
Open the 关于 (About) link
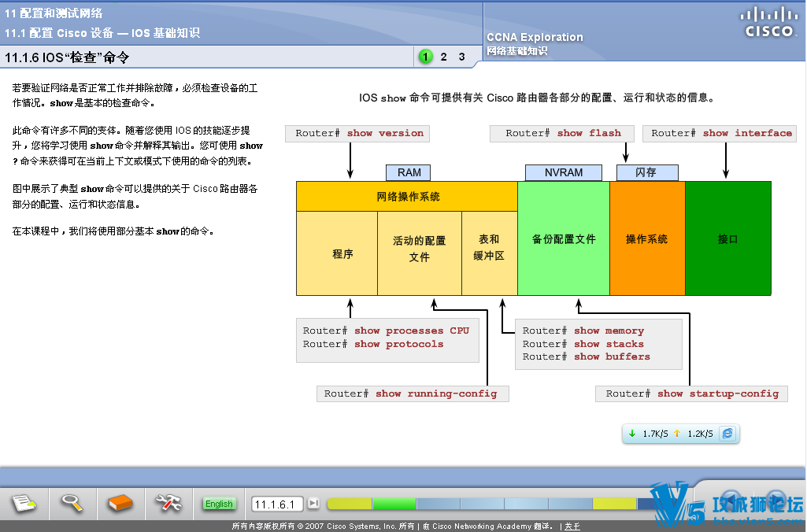coord(572,526)
